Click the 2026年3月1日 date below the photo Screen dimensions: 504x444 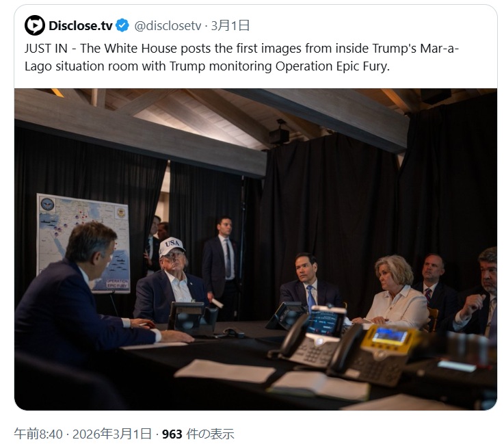point(111,434)
